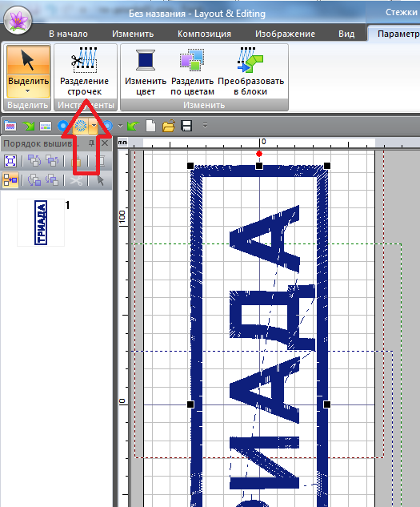Switch to the Вид tab
The width and height of the screenshot is (420, 507).
pyautogui.click(x=346, y=34)
